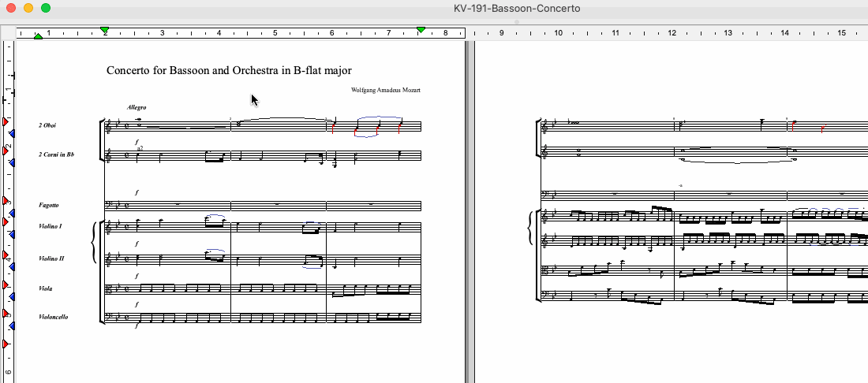Select the lowest red marker on the vertical ruler
Screen dimensions: 868x383
click(x=6, y=344)
